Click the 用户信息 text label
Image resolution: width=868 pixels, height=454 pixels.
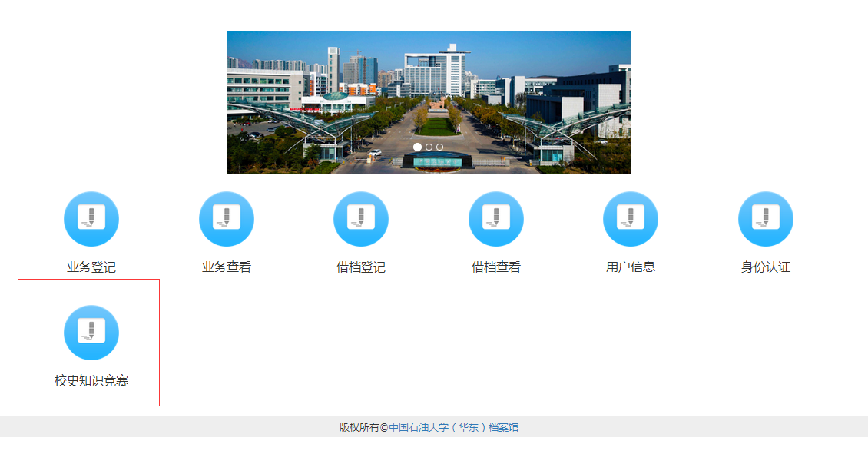[631, 267]
